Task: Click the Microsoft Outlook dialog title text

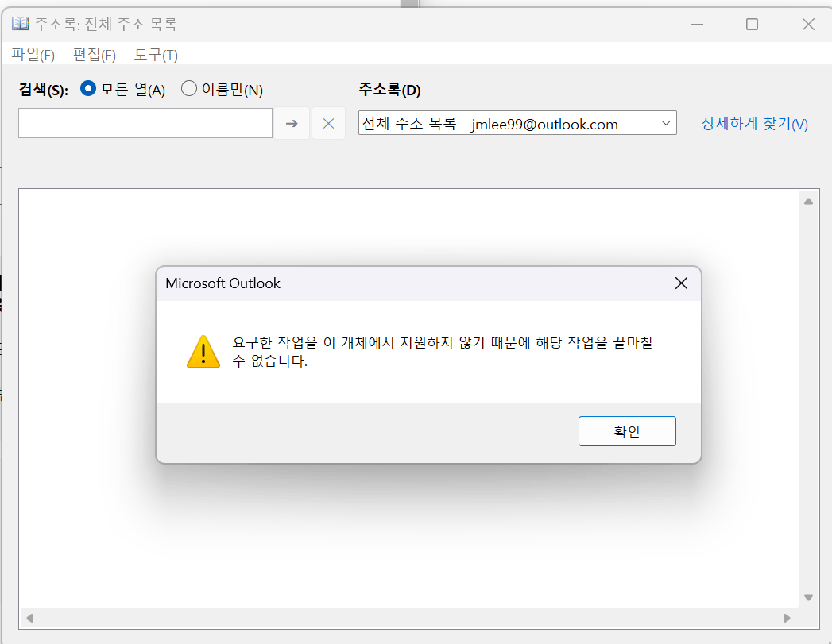Action: point(223,283)
